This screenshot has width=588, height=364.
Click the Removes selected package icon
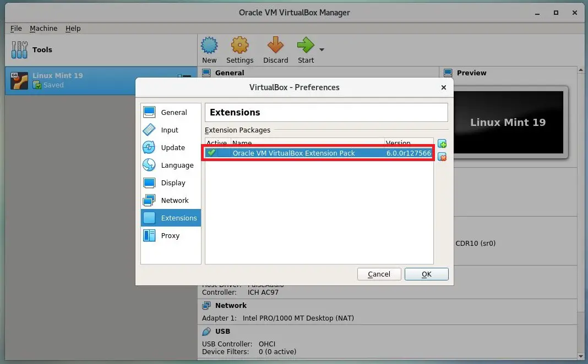coord(442,157)
